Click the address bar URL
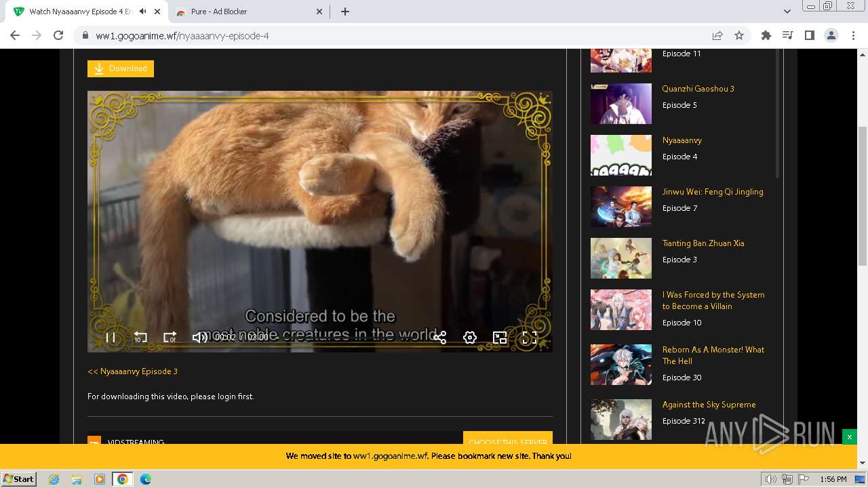Image resolution: width=868 pixels, height=488 pixels. tap(182, 36)
